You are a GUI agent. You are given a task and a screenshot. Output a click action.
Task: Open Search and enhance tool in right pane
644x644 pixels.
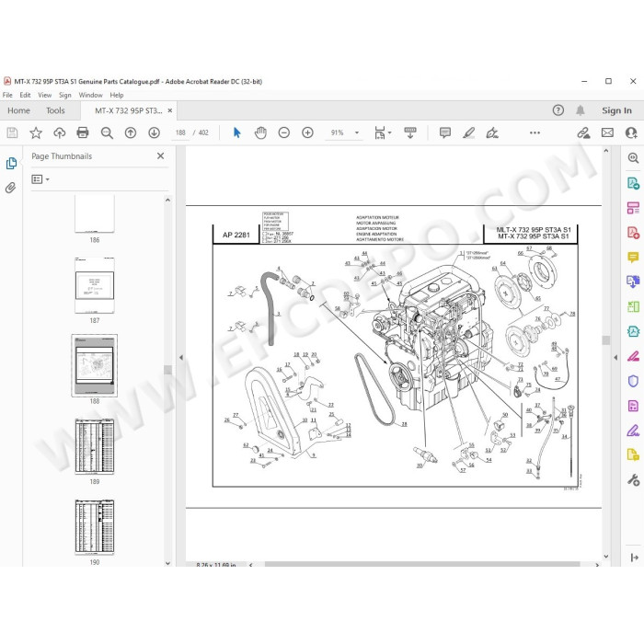click(633, 158)
